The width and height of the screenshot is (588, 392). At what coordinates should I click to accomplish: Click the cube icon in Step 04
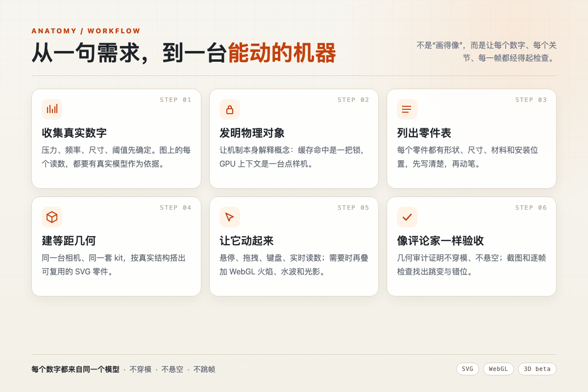coord(52,217)
